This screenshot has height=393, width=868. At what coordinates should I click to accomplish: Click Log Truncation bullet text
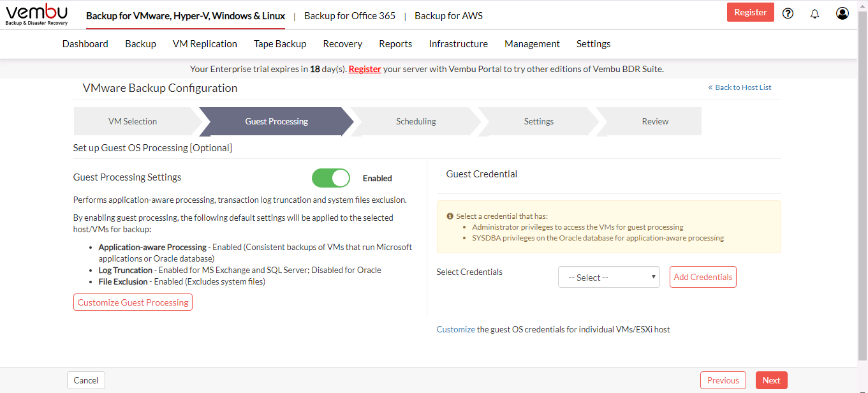click(x=240, y=270)
